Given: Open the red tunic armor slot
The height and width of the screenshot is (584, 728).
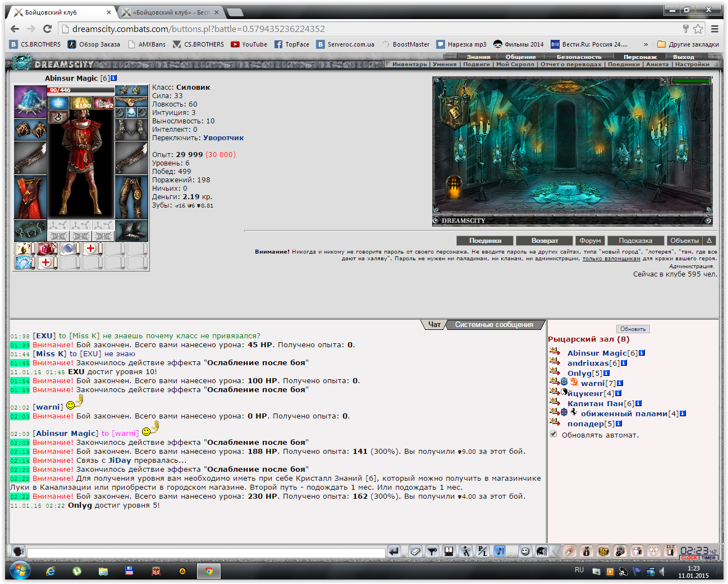Looking at the screenshot, I should [x=30, y=197].
